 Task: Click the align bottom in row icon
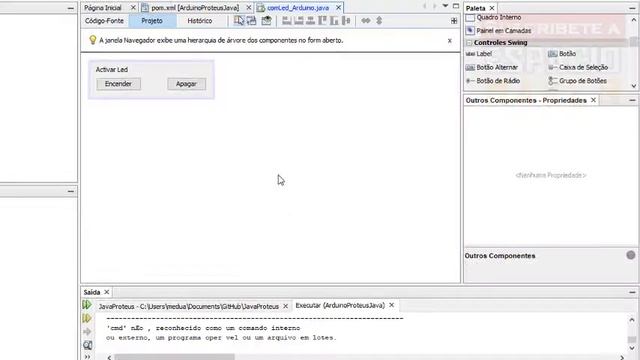(x=334, y=20)
